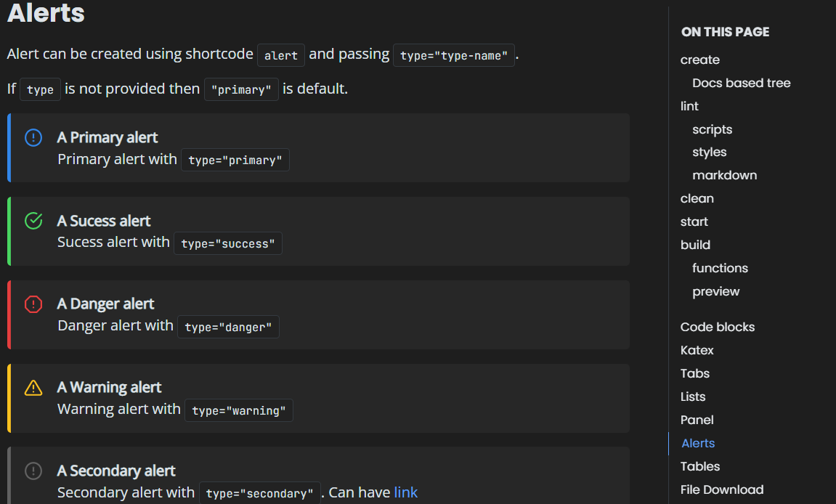
Task: Click the Warning alert triangle icon
Action: pyautogui.click(x=33, y=388)
